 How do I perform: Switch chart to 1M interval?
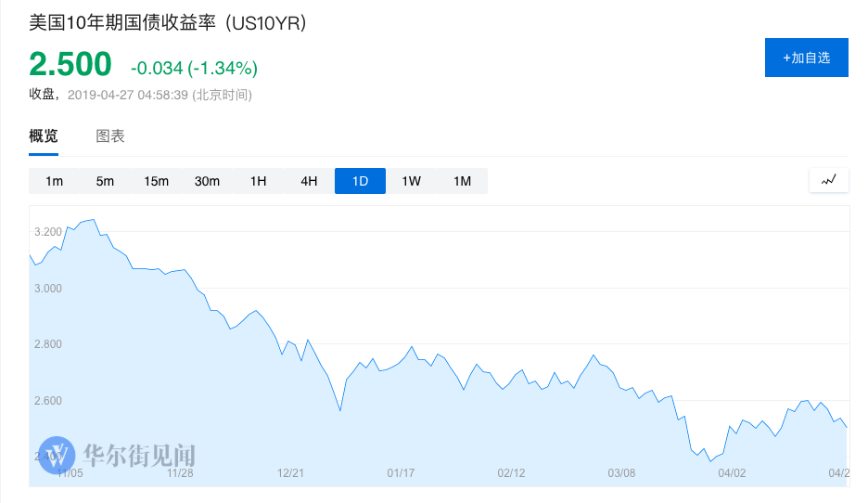tap(462, 181)
